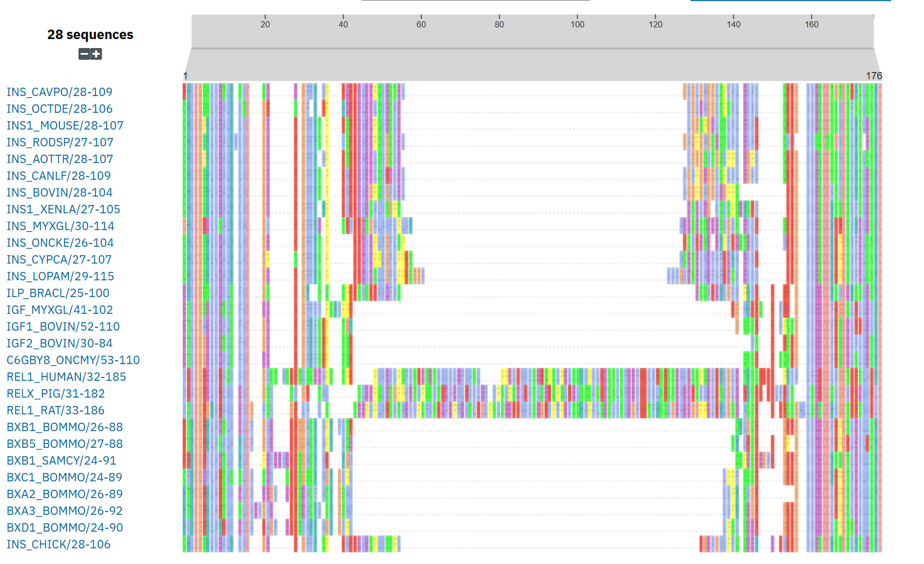Select the INS_BOVIN/28-104 sequence label

pyautogui.click(x=59, y=193)
